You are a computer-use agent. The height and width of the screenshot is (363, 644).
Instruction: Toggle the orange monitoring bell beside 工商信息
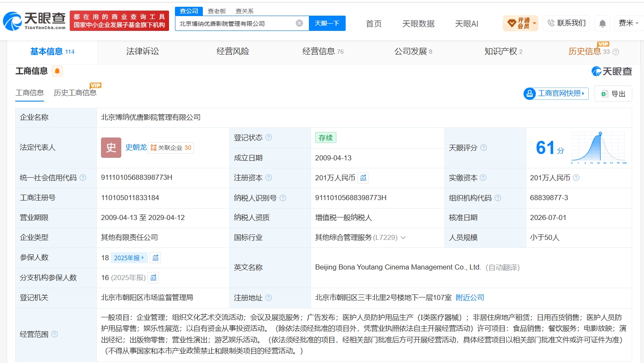pyautogui.click(x=57, y=71)
